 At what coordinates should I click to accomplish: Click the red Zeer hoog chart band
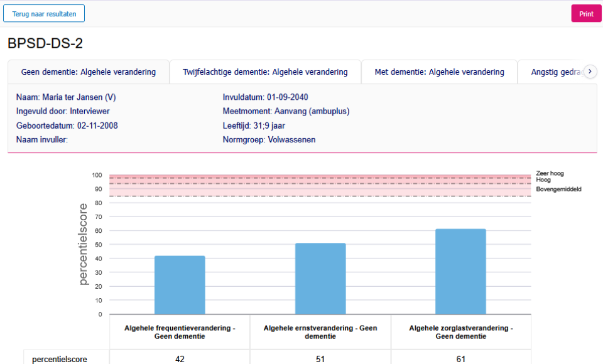(320, 176)
